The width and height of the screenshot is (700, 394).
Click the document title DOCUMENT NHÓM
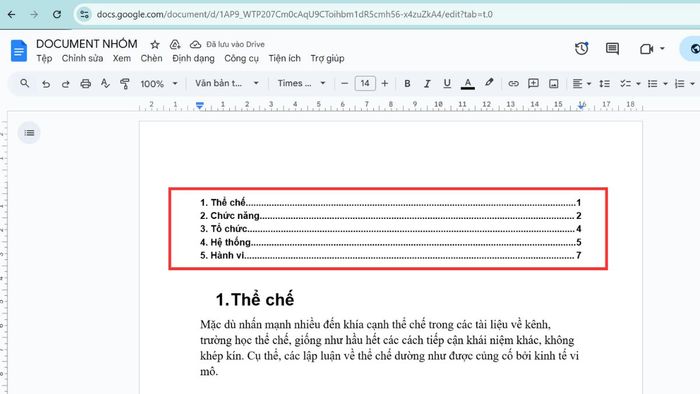click(x=87, y=44)
